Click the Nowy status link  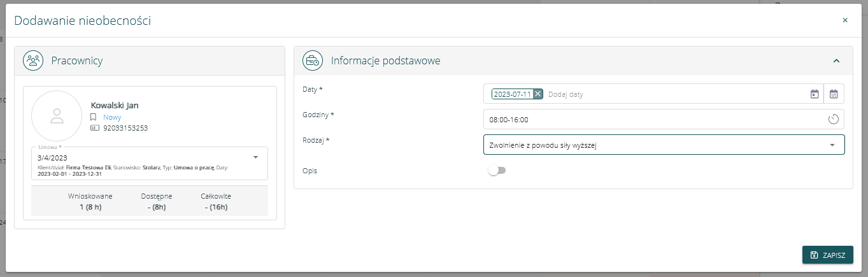[112, 117]
